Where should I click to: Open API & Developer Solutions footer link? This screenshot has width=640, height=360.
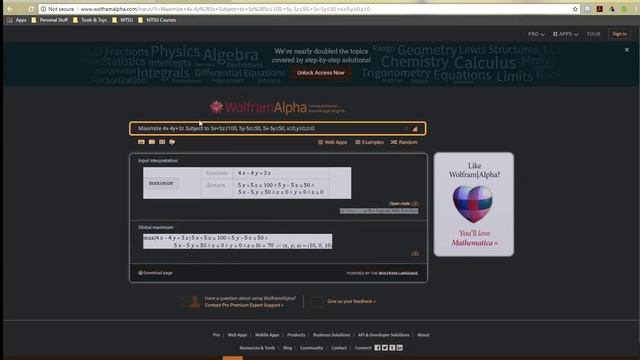(x=384, y=335)
